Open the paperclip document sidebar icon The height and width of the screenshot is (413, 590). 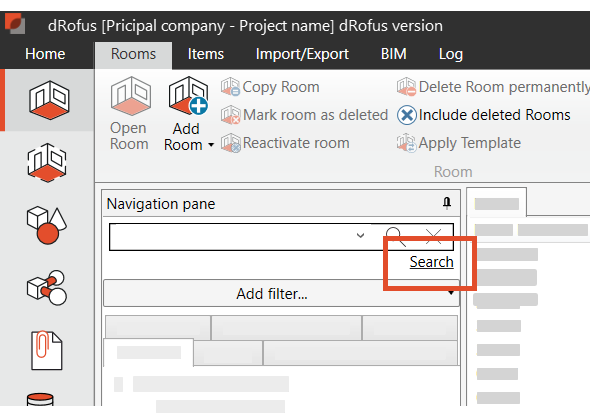(46, 350)
